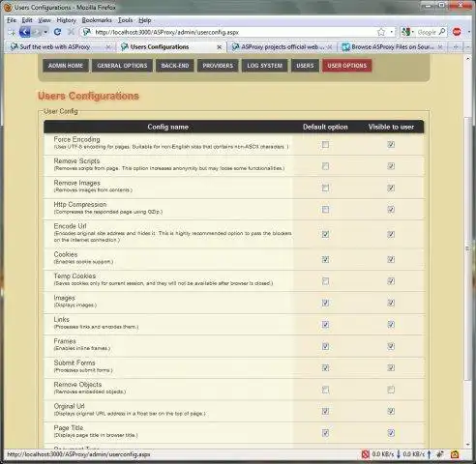
Task: Open Back-End settings
Action: [175, 66]
